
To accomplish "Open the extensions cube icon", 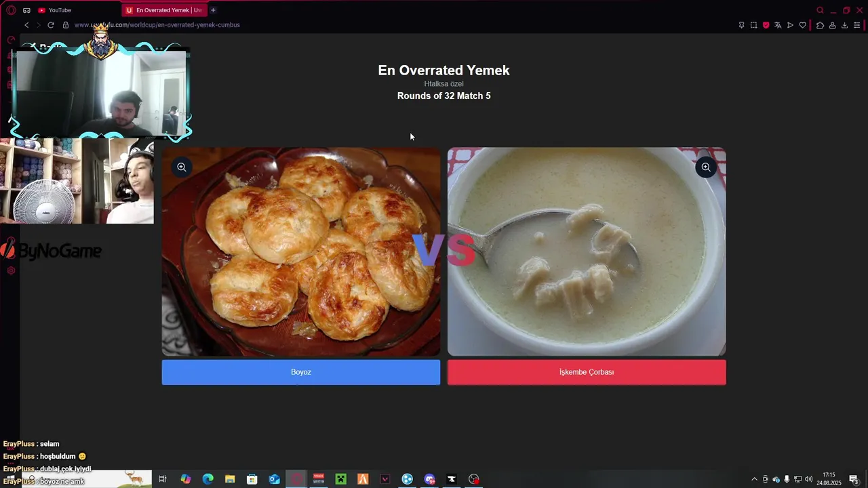I will (x=820, y=25).
